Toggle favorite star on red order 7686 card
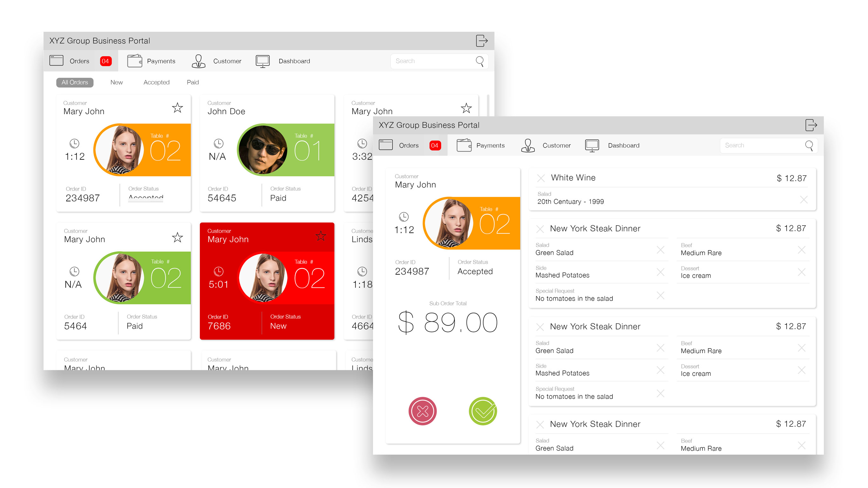The height and width of the screenshot is (488, 868). (321, 236)
